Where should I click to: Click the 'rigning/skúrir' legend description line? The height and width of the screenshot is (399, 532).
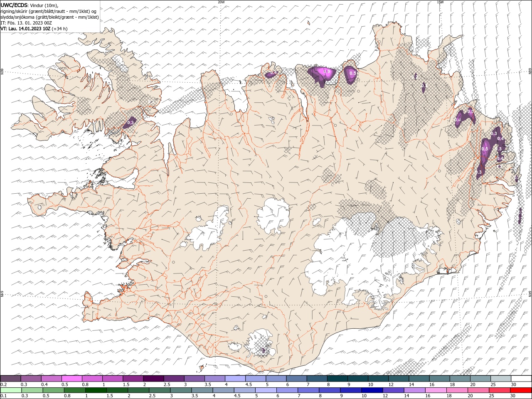47,11
